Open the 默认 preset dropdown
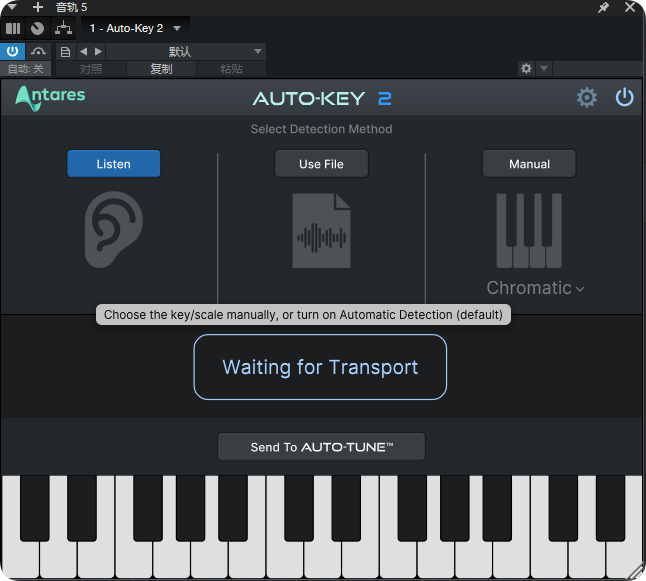 (x=186, y=52)
